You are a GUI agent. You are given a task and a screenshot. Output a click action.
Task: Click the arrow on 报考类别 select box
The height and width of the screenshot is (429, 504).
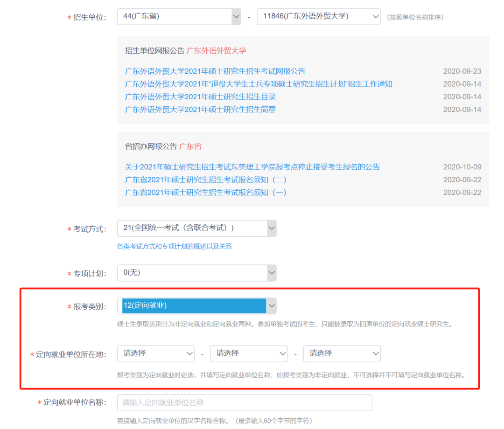coord(271,306)
